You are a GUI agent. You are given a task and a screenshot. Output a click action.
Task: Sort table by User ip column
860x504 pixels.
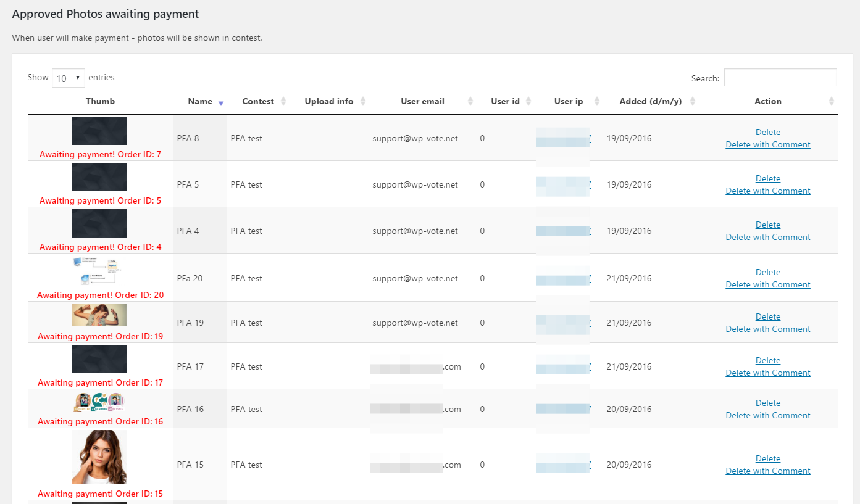569,101
